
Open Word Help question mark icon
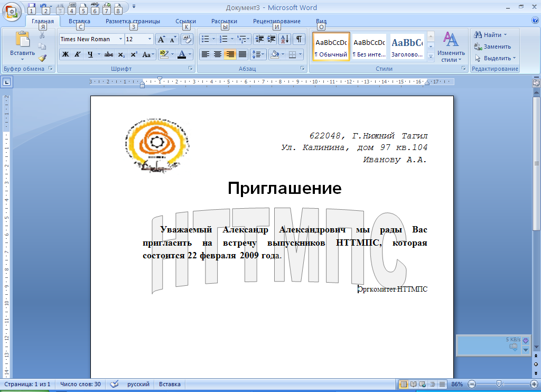click(x=535, y=21)
